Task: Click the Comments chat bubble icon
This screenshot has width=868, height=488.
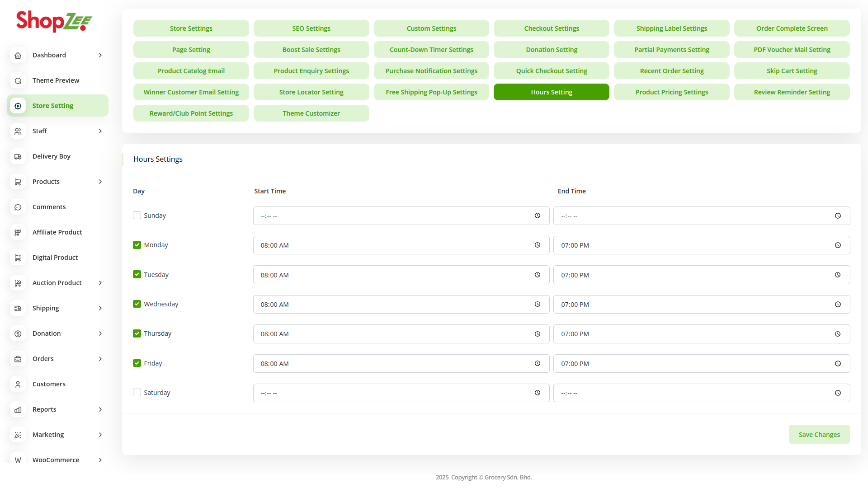Action: pyautogui.click(x=18, y=207)
